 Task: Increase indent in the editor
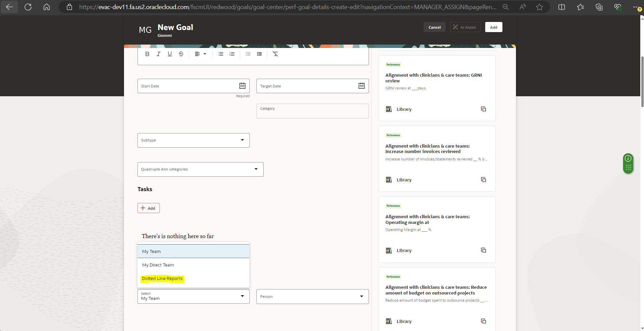pyautogui.click(x=259, y=54)
